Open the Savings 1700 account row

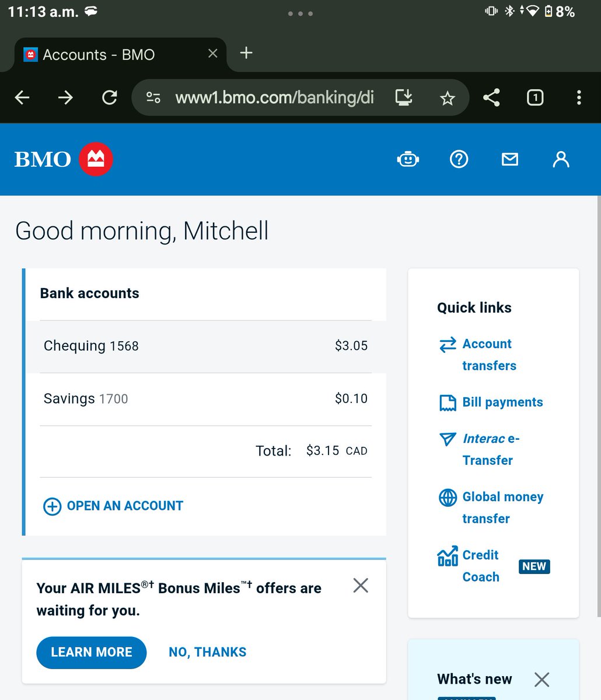[x=205, y=399]
